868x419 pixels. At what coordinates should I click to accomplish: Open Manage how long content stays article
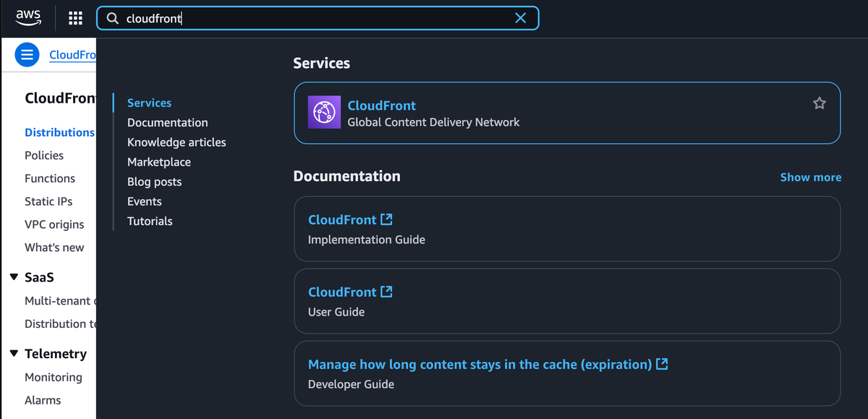480,364
